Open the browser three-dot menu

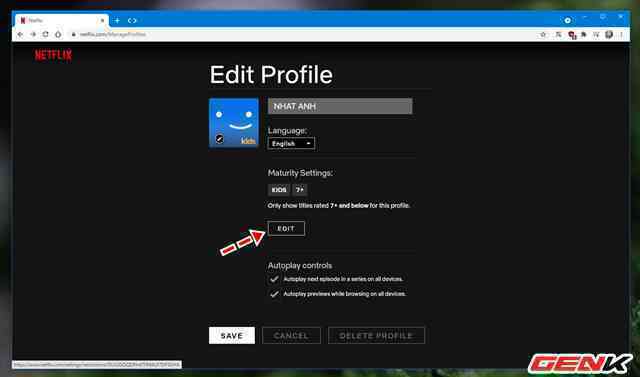point(621,35)
